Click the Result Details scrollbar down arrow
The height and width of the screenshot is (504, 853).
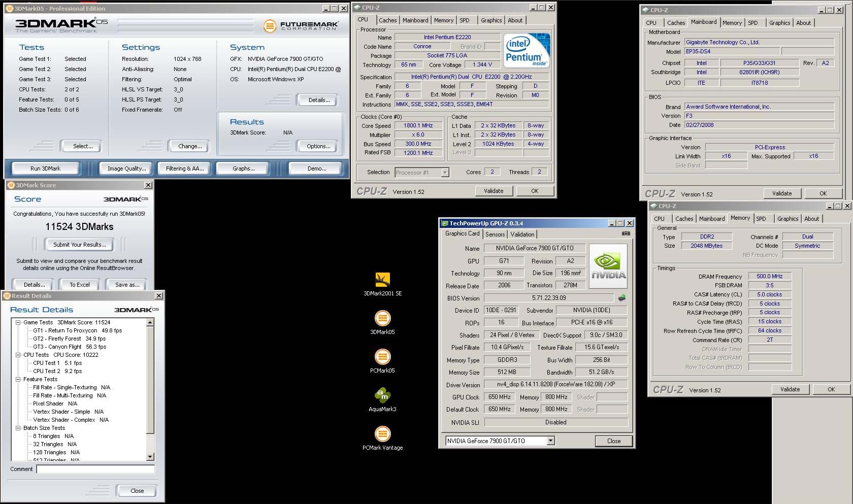(x=150, y=457)
